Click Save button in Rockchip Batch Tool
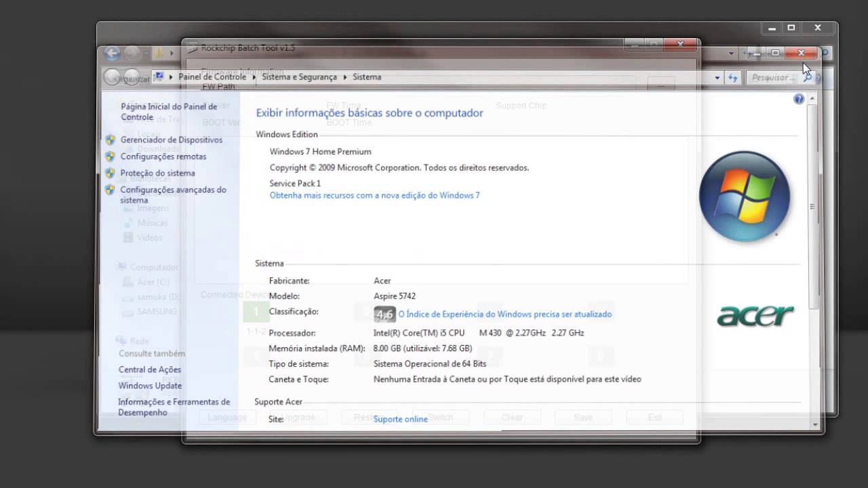 point(583,418)
